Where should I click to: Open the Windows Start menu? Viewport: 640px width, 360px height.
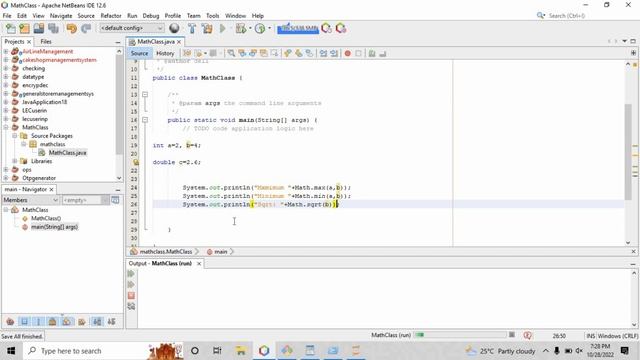coord(11,351)
